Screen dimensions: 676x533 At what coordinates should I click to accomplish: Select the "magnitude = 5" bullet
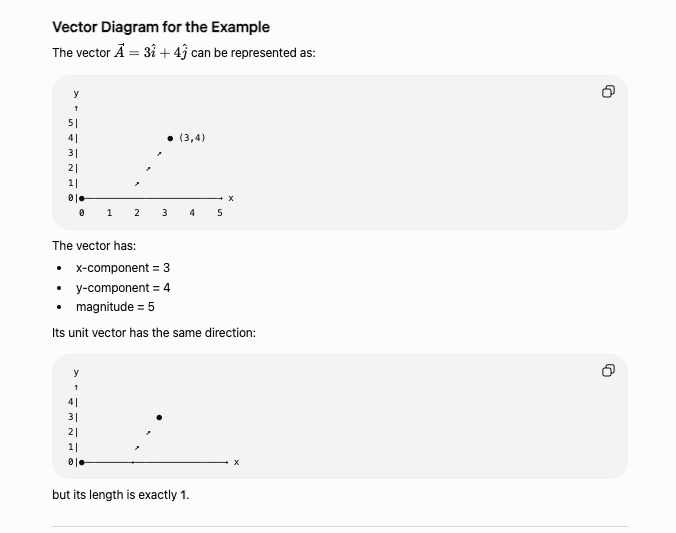coord(115,307)
